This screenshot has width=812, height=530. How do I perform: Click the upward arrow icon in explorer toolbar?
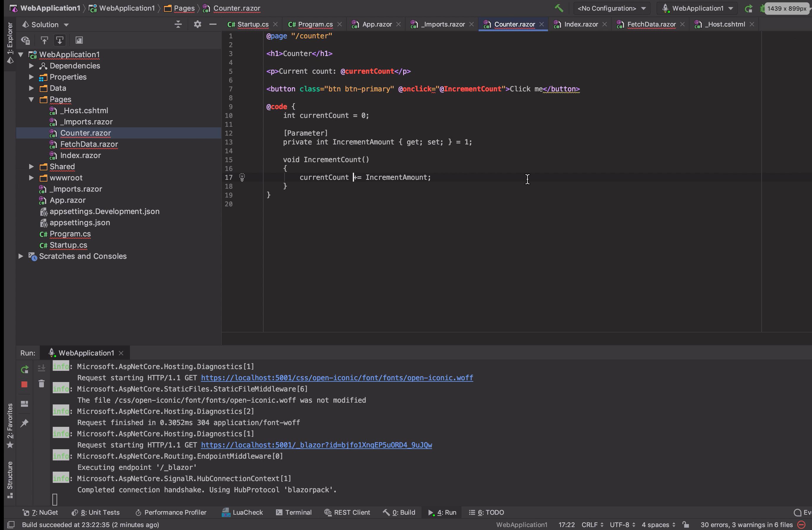[x=44, y=40]
